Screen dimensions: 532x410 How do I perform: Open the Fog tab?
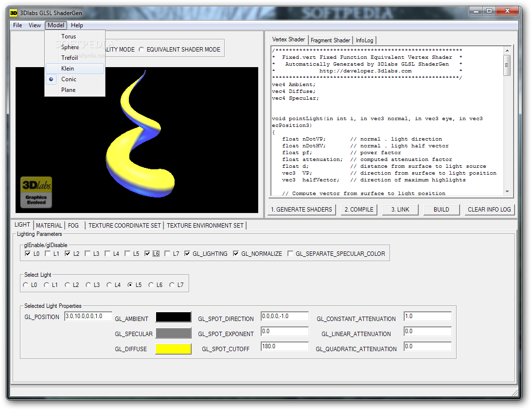(x=73, y=226)
